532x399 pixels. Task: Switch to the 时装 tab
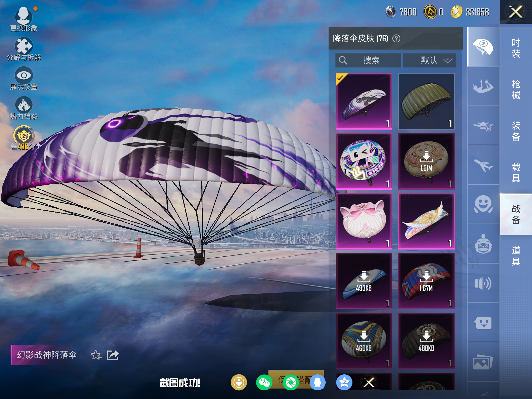coord(516,48)
